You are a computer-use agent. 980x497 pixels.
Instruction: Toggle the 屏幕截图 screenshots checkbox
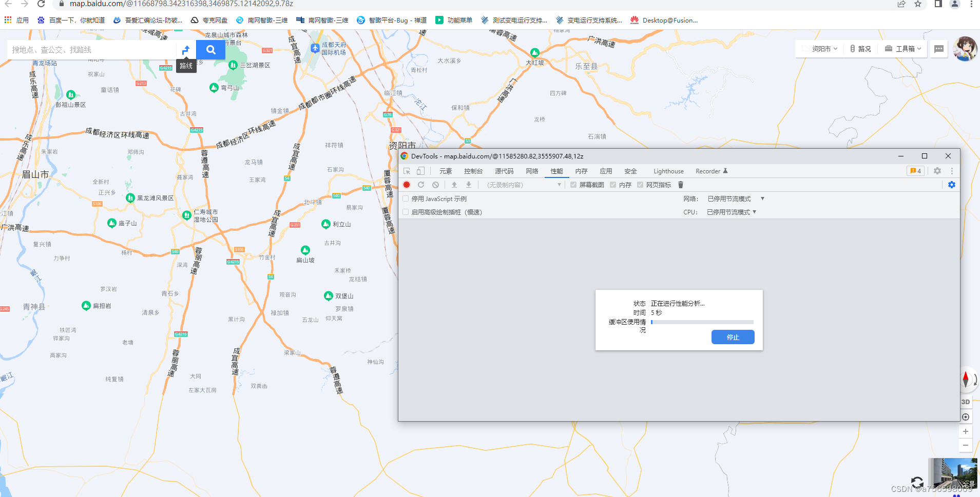pyautogui.click(x=573, y=185)
